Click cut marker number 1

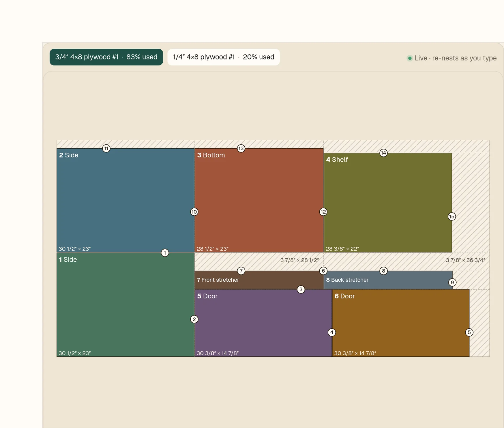[165, 253]
